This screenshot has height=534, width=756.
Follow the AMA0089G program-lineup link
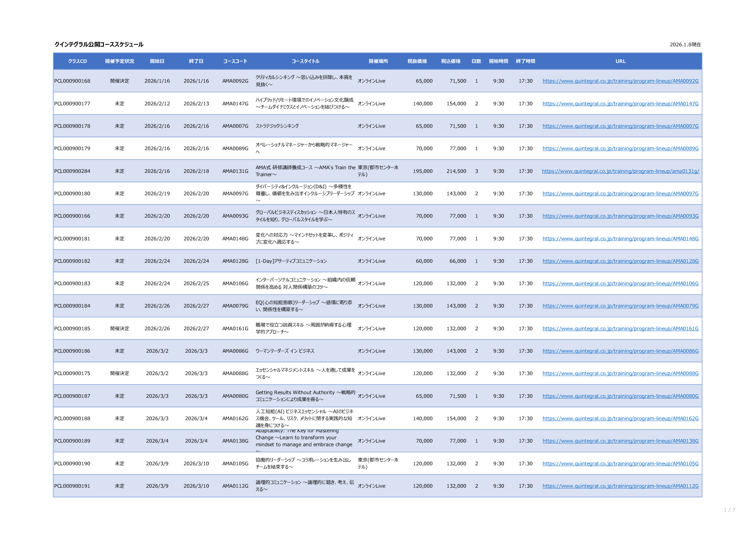(620, 148)
